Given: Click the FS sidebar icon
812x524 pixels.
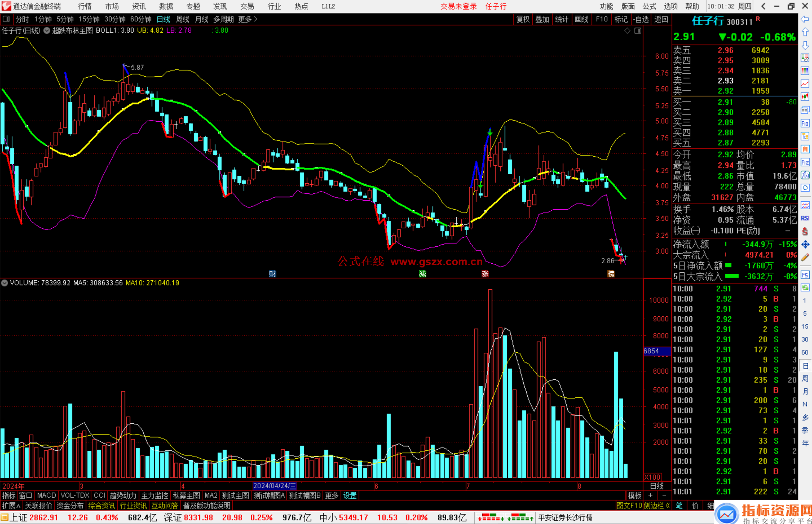Looking at the screenshot, I should (x=805, y=275).
